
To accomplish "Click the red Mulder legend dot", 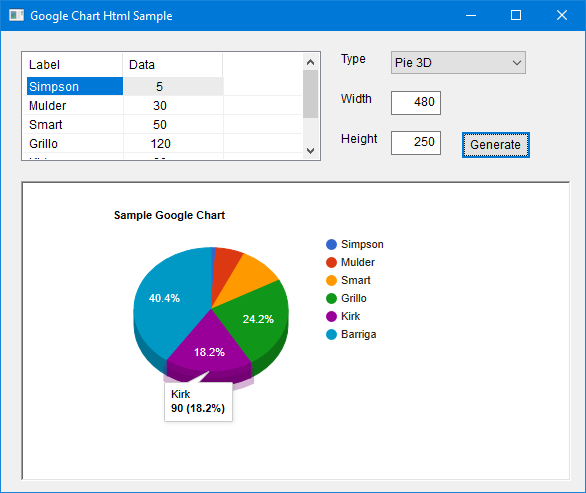I will pyautogui.click(x=331, y=262).
